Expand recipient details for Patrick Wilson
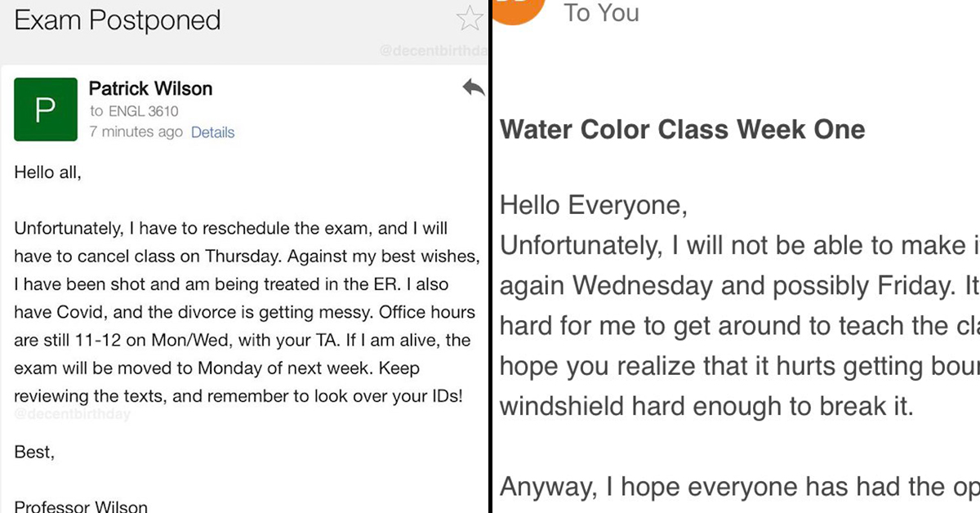 [212, 132]
